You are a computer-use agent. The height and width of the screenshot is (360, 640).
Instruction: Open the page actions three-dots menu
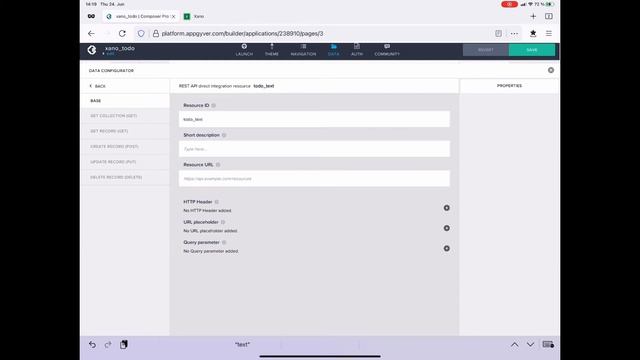514,33
